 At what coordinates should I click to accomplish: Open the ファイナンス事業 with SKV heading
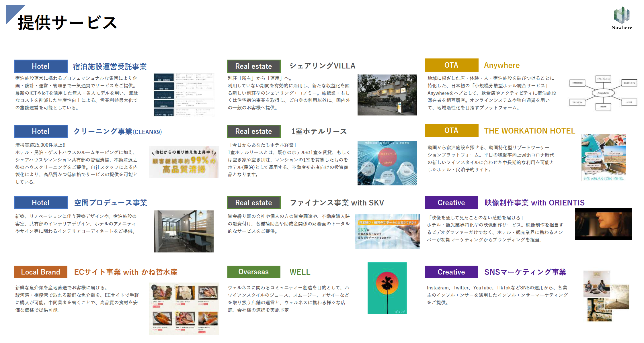coord(337,203)
